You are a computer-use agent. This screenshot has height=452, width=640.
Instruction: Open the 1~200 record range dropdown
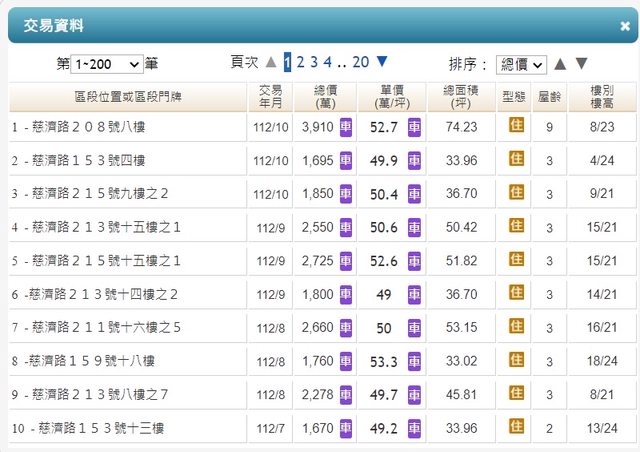[107, 64]
